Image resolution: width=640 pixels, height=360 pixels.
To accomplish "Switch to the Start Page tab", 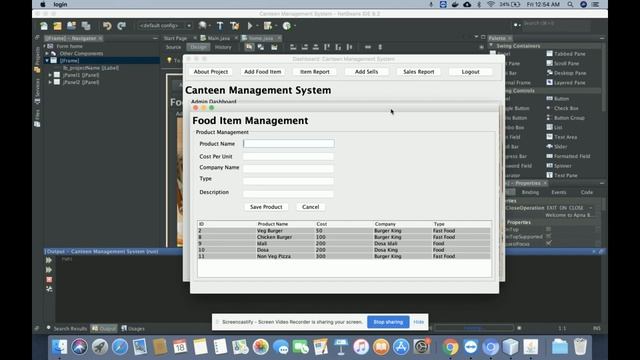I will [175, 38].
